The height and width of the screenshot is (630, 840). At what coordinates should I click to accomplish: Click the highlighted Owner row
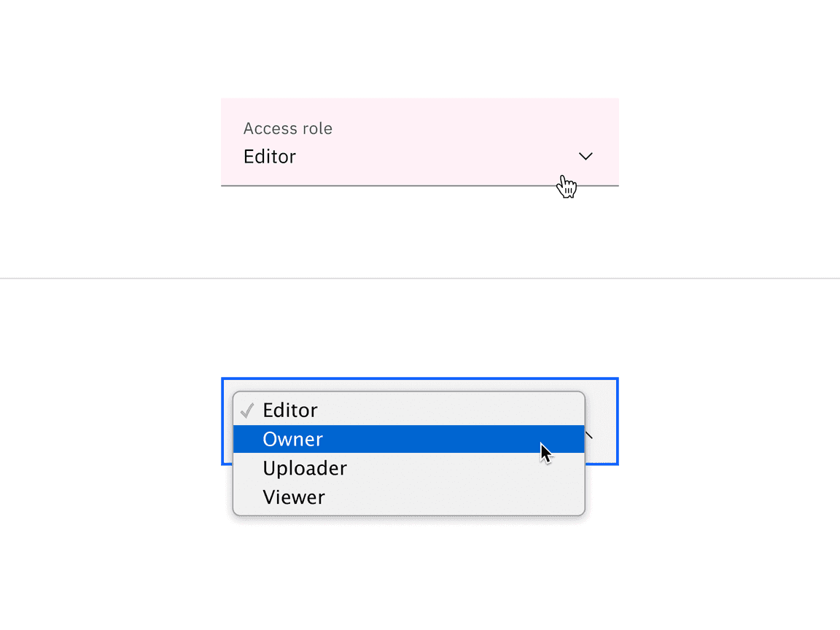[408, 439]
